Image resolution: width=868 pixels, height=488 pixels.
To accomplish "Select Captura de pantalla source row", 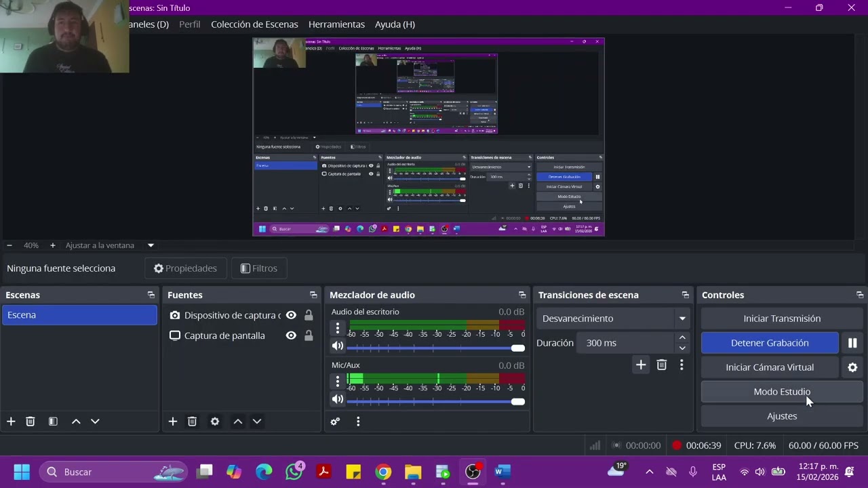I will [x=241, y=335].
